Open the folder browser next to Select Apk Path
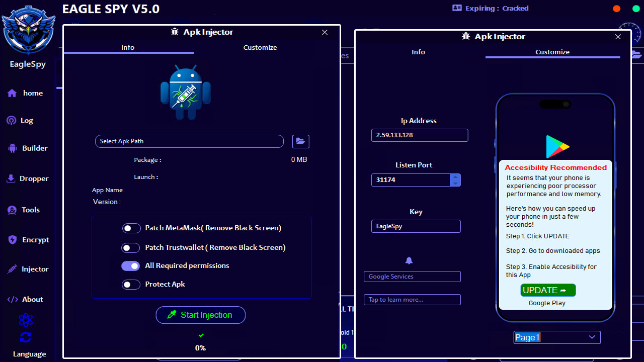 (300, 141)
